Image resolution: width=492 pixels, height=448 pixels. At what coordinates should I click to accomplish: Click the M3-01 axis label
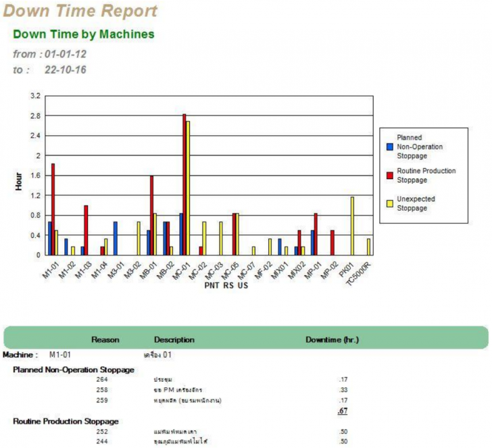click(116, 270)
